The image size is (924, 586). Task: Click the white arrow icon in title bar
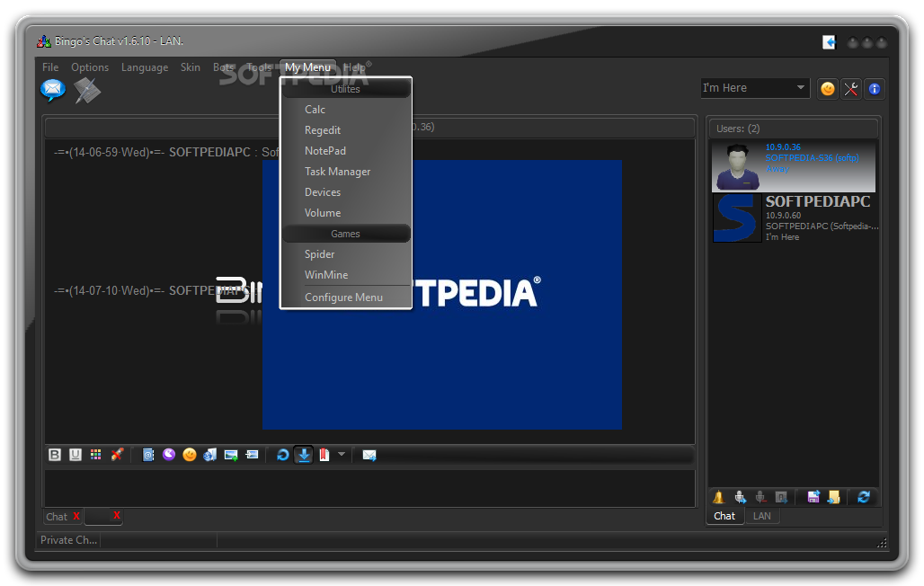point(829,42)
